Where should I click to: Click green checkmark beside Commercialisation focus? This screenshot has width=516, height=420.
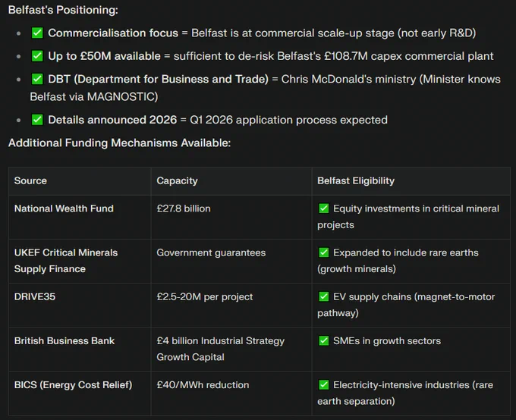(x=37, y=33)
